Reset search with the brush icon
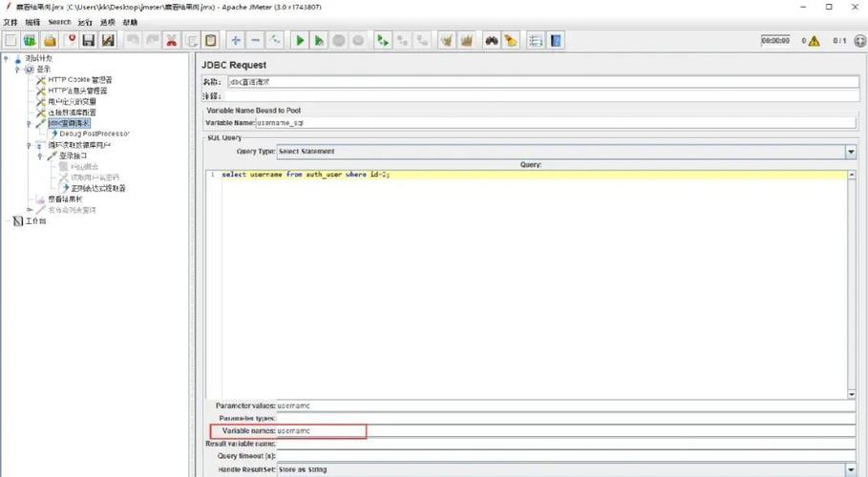868x477 pixels. (511, 40)
